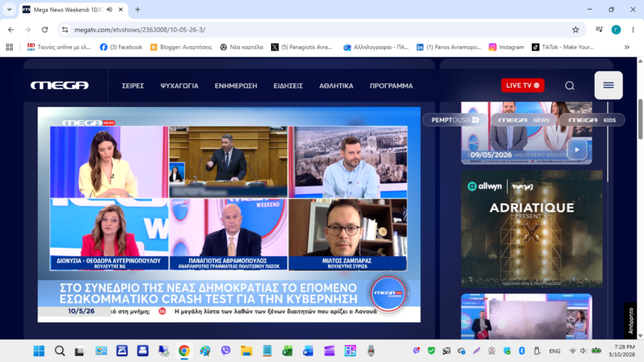This screenshot has width=644, height=362.
Task: Open Excel from the taskbar
Action: (287, 351)
